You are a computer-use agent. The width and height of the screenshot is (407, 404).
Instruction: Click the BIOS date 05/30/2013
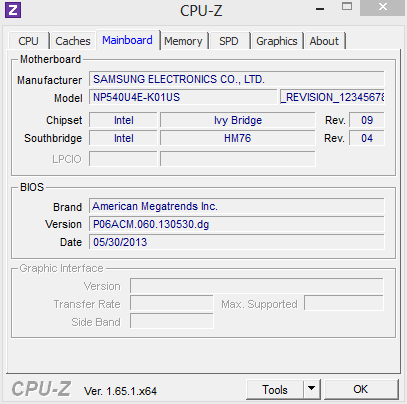point(237,242)
